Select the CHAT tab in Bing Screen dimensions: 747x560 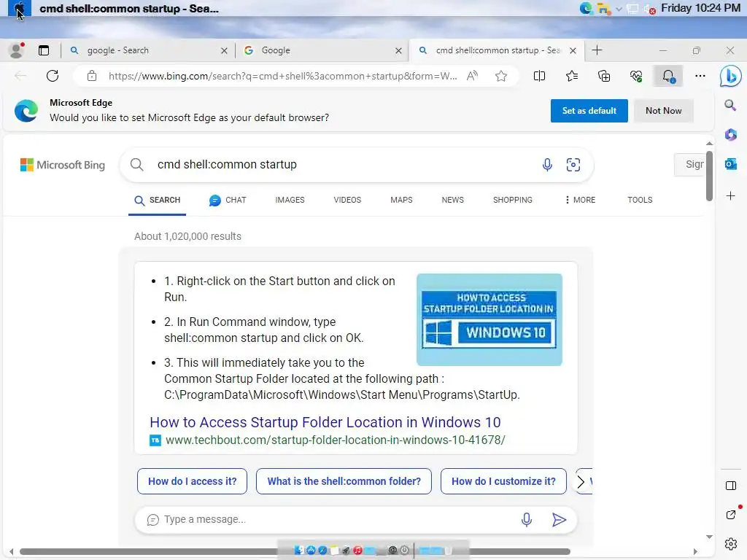[x=228, y=200]
